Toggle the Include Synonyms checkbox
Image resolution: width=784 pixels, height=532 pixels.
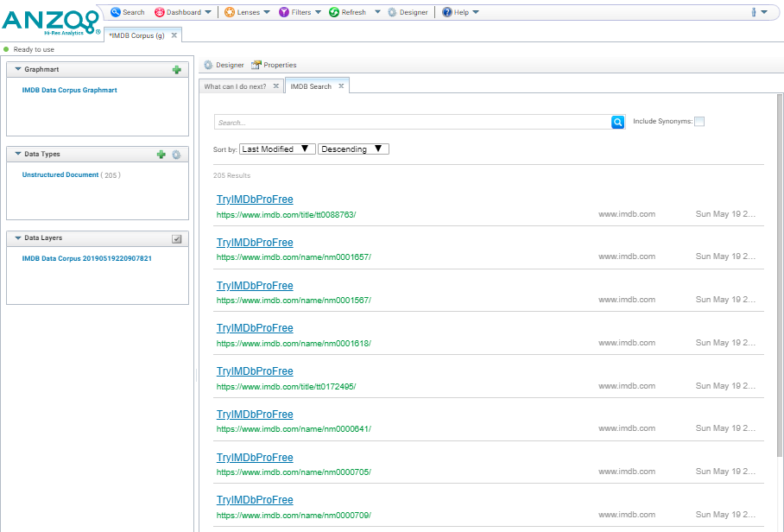pyautogui.click(x=699, y=122)
